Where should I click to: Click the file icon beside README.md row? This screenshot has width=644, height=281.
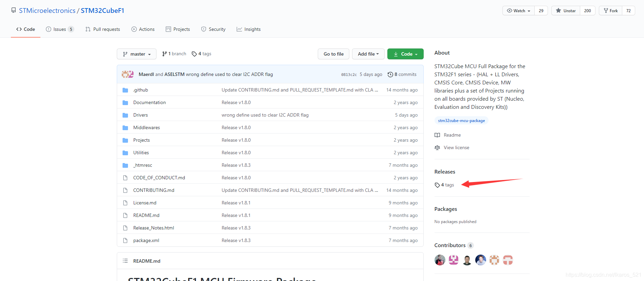tap(125, 216)
